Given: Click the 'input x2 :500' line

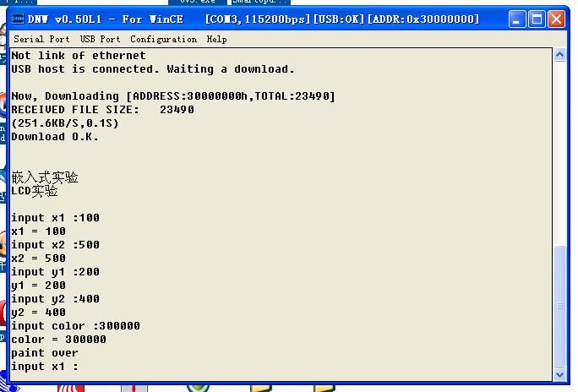Looking at the screenshot, I should click(x=55, y=245).
